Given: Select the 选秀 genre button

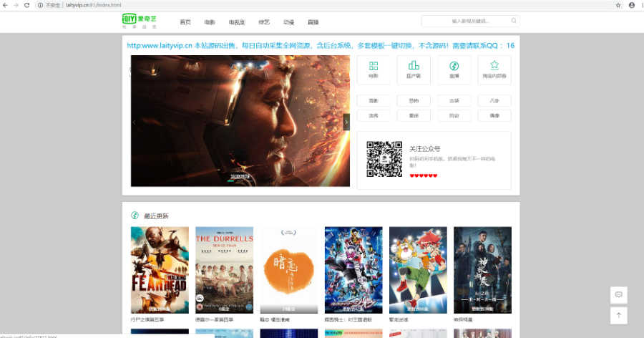Looking at the screenshot, I should (374, 115).
